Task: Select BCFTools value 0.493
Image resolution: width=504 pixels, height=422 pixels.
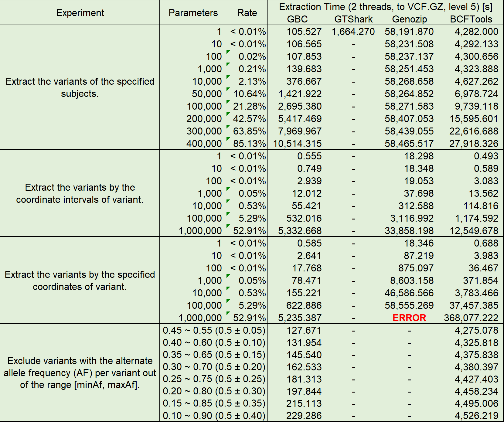Action: coord(486,156)
